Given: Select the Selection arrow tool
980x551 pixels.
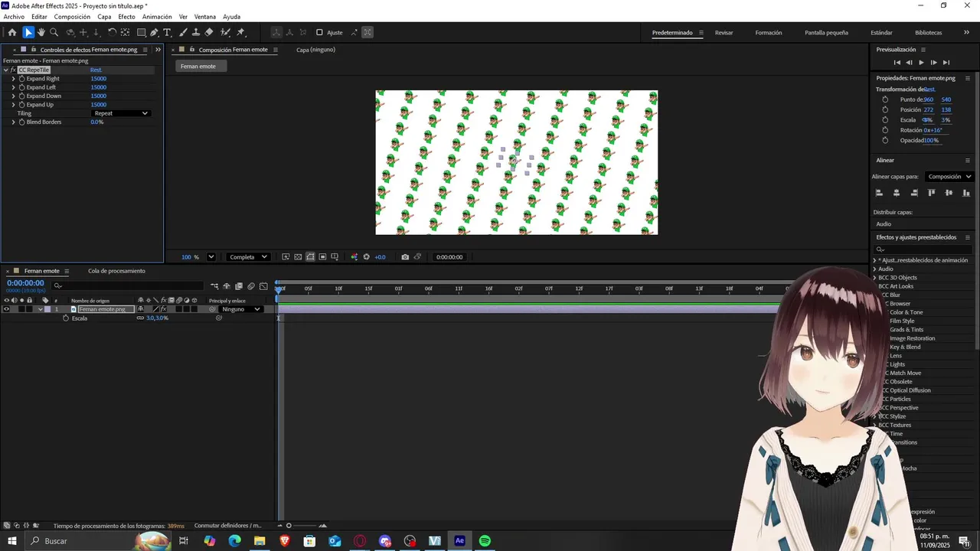Looking at the screenshot, I should coord(28,32).
